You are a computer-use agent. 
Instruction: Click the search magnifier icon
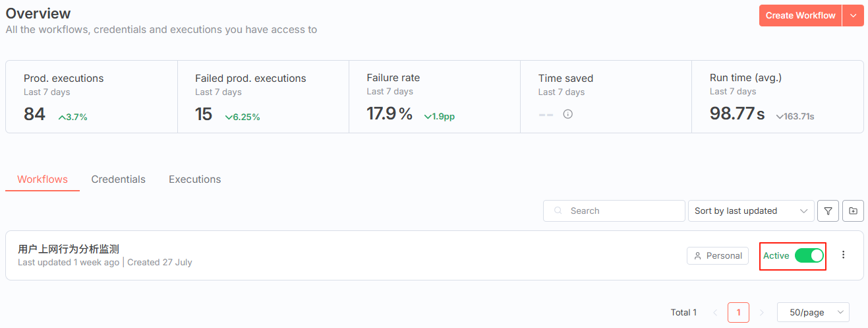[559, 211]
